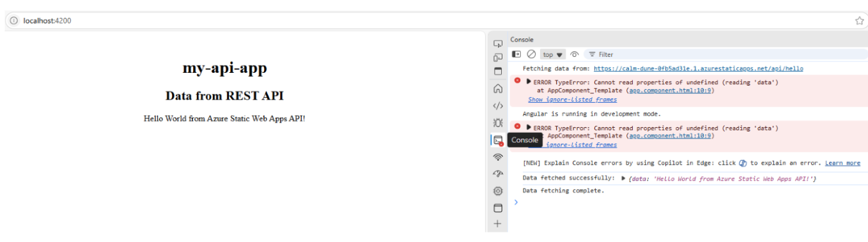Click the 'my-api-app' heading
The width and height of the screenshot is (868, 242).
[224, 68]
